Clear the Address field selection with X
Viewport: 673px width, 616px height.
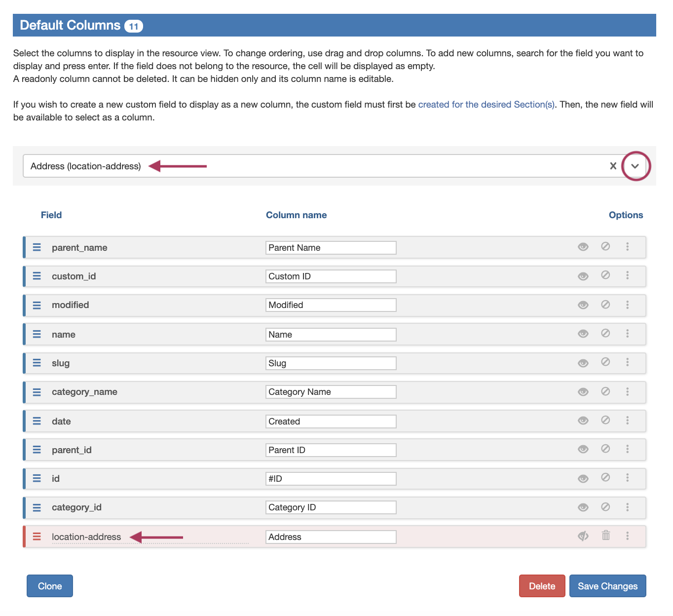click(613, 166)
